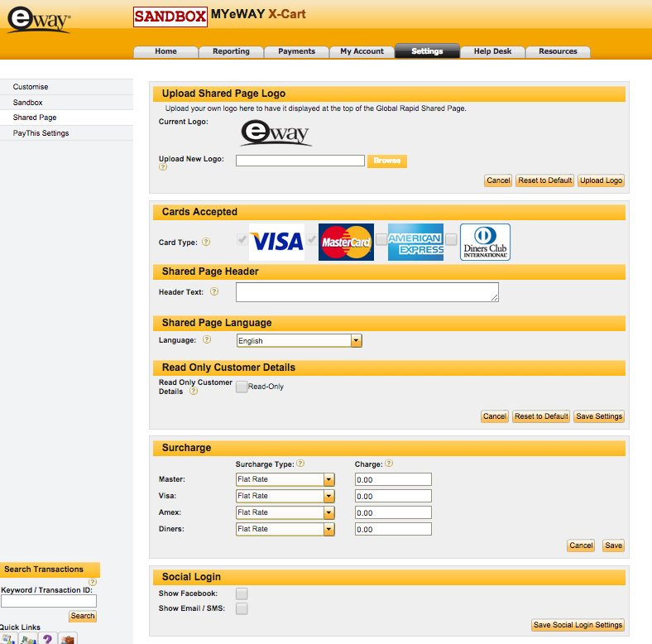This screenshot has height=644, width=652.
Task: Click the American Express logo
Action: 415,243
